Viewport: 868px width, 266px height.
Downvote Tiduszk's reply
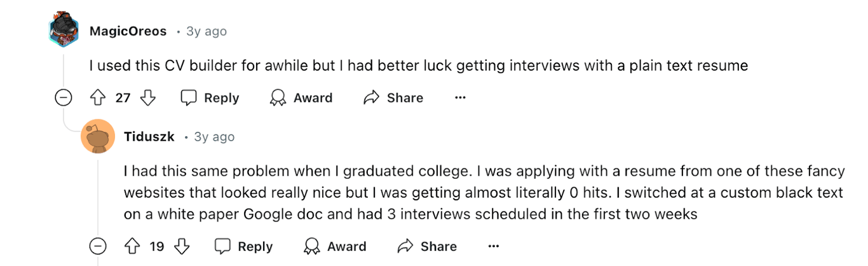coord(182,246)
